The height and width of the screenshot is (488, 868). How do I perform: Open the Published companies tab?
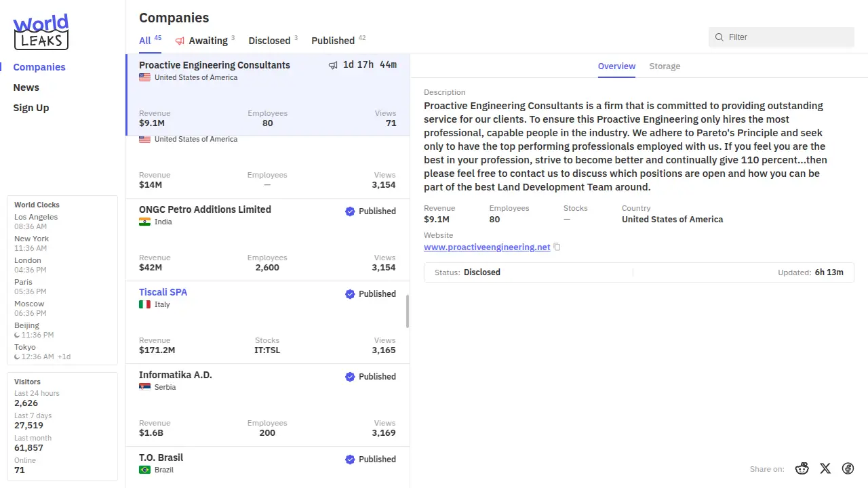click(333, 41)
